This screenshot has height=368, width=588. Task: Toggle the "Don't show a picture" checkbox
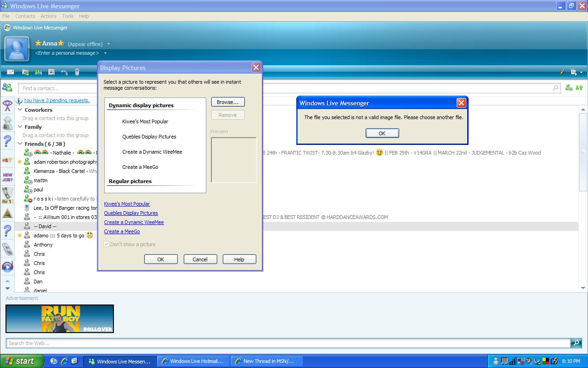point(107,244)
